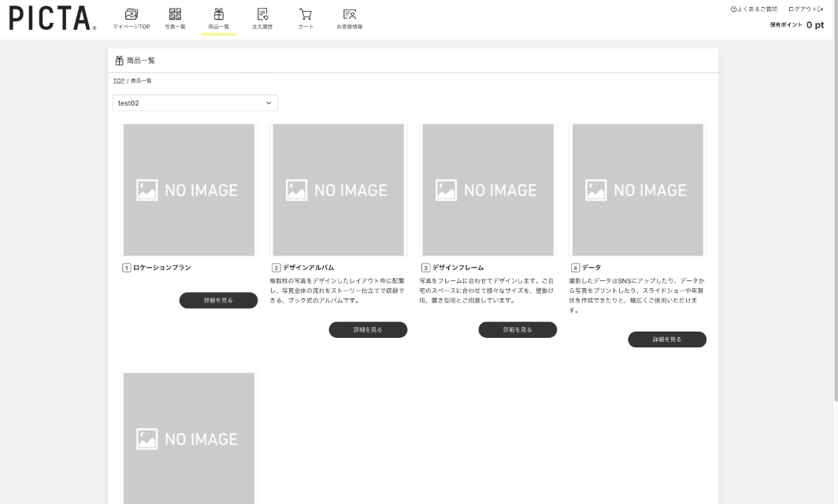Click the TOP breadcrumb link
This screenshot has width=838, height=504.
119,80
